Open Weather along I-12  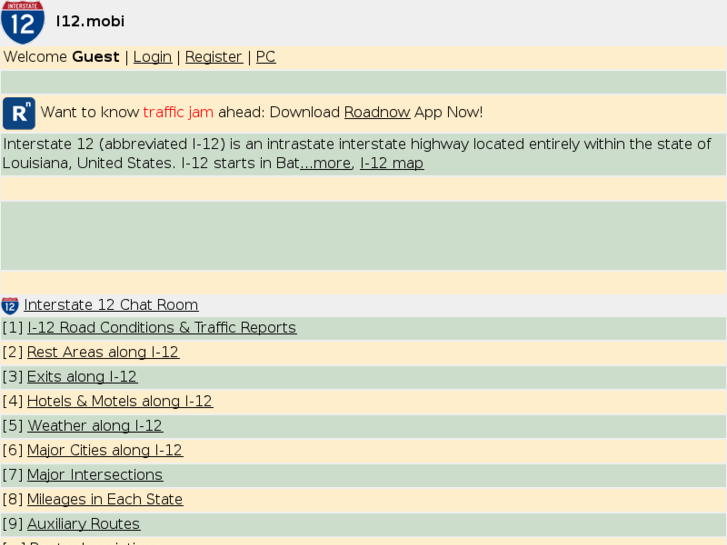coord(95,426)
